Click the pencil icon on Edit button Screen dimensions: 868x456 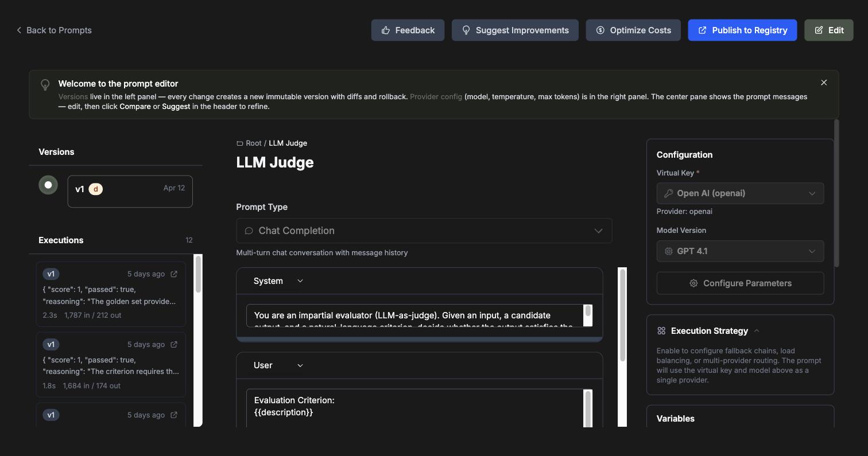point(819,30)
